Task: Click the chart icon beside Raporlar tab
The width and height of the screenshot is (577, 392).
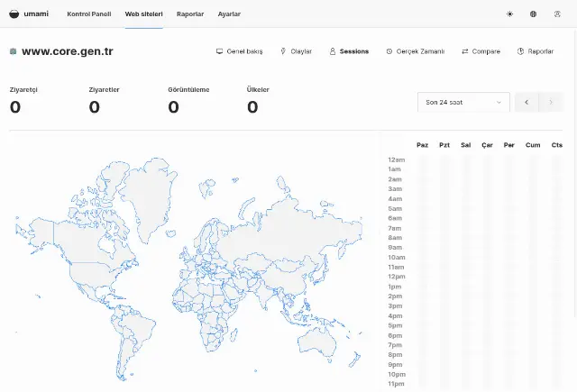Action: pos(520,51)
